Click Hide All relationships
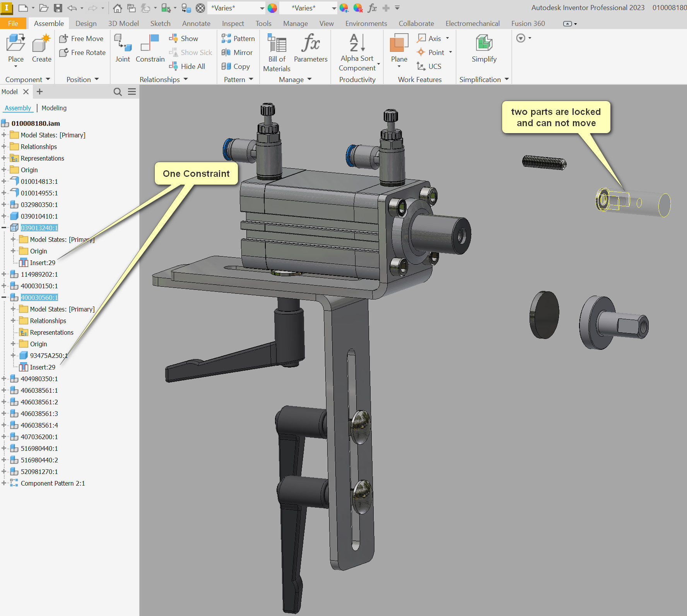Viewport: 687px width, 616px height. [x=188, y=66]
